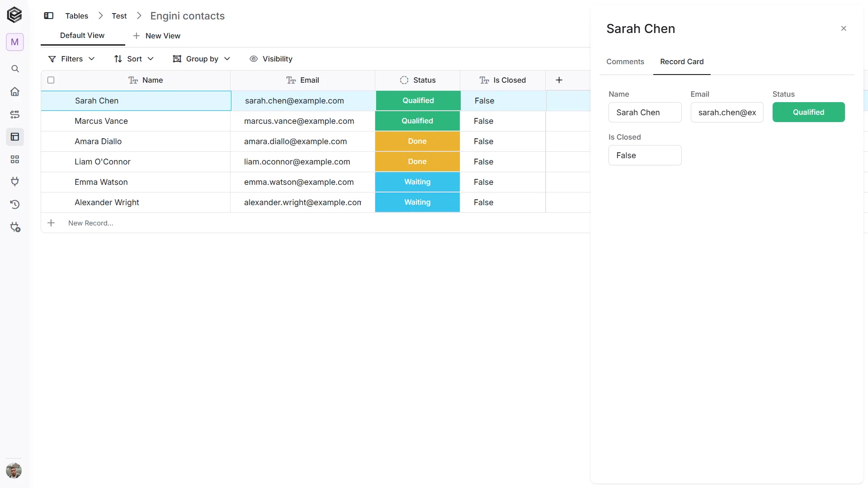Create a New View tab
868x488 pixels.
tap(156, 36)
